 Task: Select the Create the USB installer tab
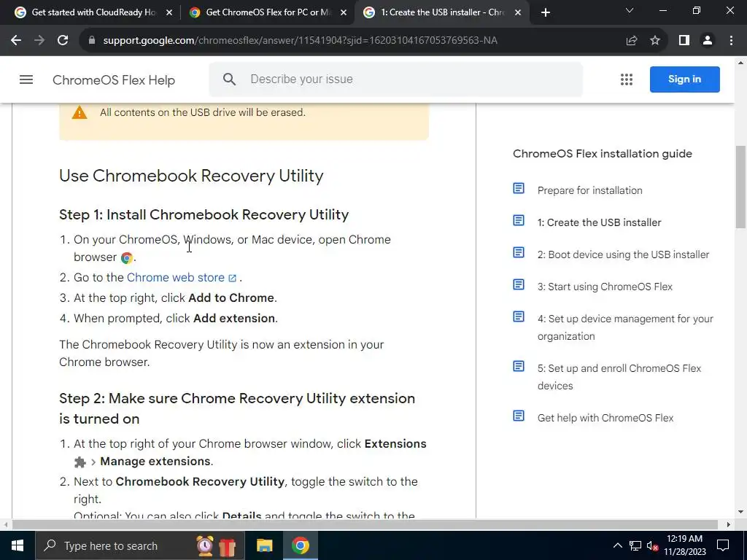[442, 12]
